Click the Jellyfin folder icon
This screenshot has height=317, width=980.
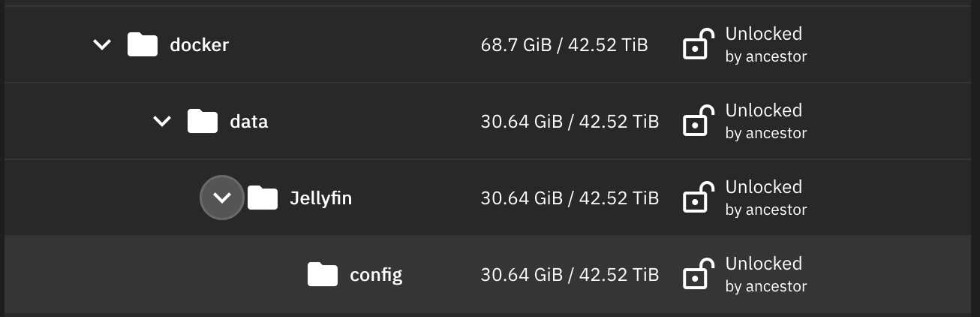263,198
